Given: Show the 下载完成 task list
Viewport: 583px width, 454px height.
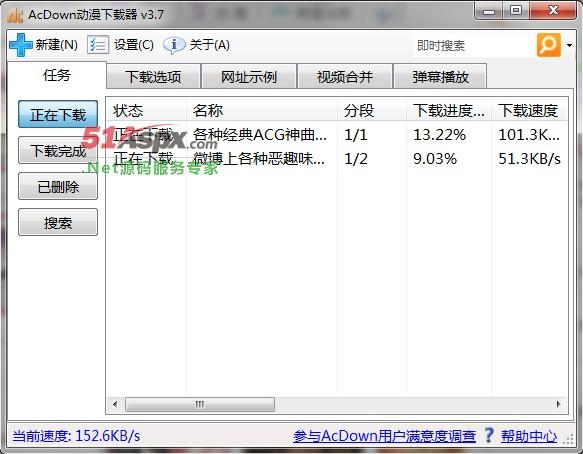Looking at the screenshot, I should pyautogui.click(x=58, y=150).
